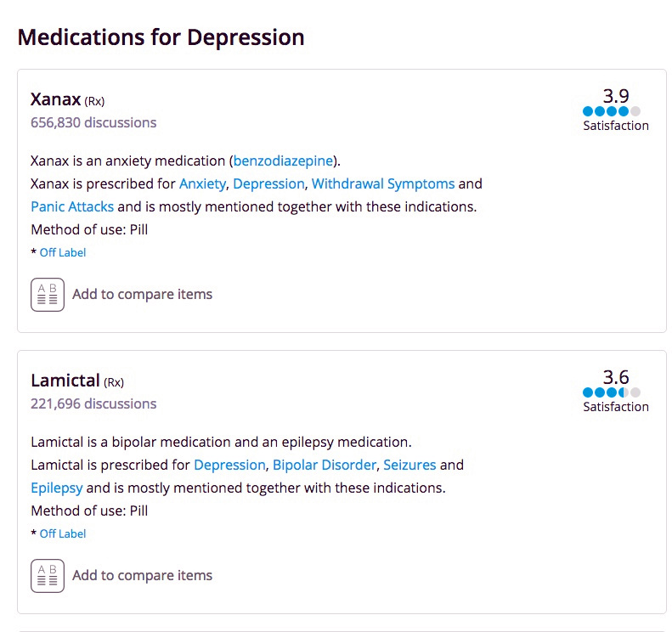Open the Bipolar Disorder link
Screen dimensions: 672x632
pyautogui.click(x=324, y=465)
